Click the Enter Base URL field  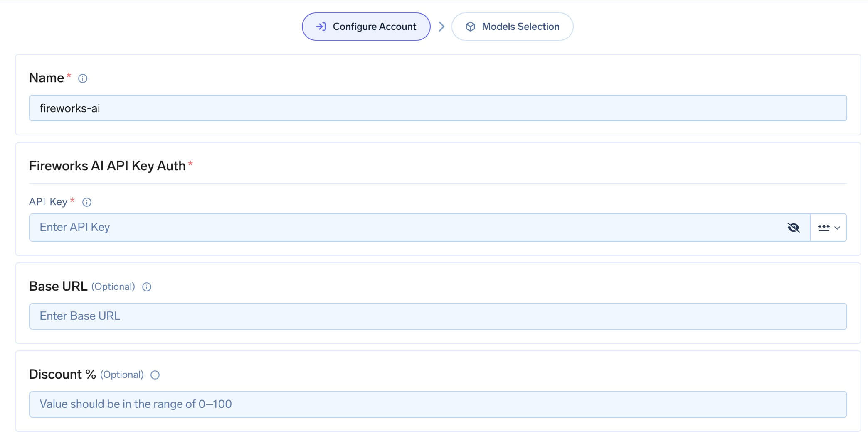(x=438, y=316)
